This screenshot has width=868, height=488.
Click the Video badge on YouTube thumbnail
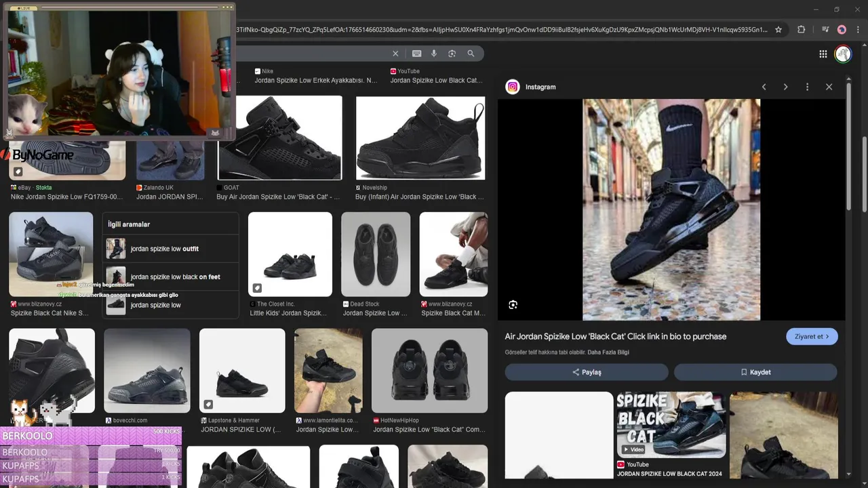click(x=633, y=449)
